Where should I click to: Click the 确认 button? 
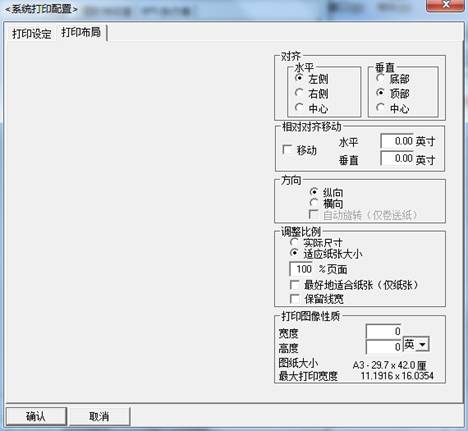[x=36, y=416]
